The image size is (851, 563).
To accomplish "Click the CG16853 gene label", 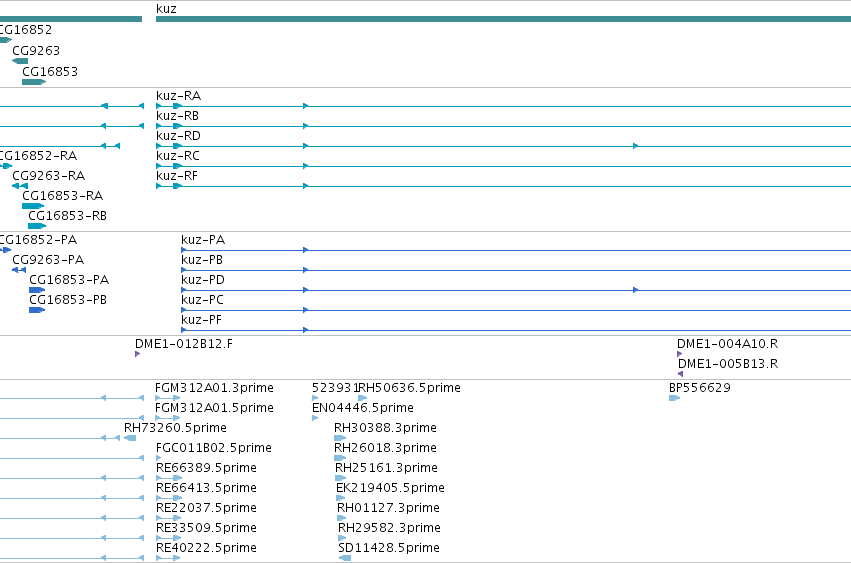I will [50, 72].
